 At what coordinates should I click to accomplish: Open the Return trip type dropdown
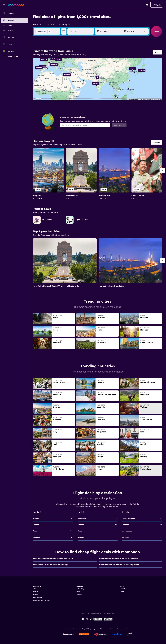37,25
